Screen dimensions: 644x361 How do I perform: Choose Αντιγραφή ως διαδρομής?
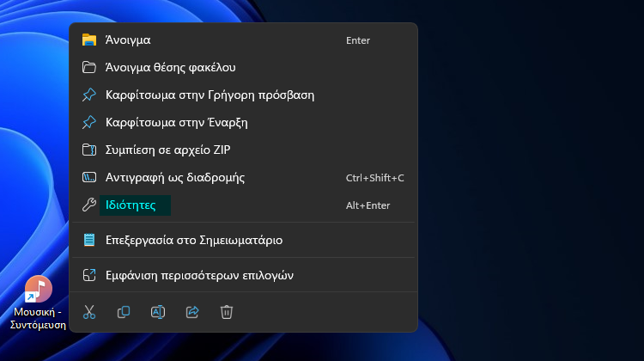(244, 178)
